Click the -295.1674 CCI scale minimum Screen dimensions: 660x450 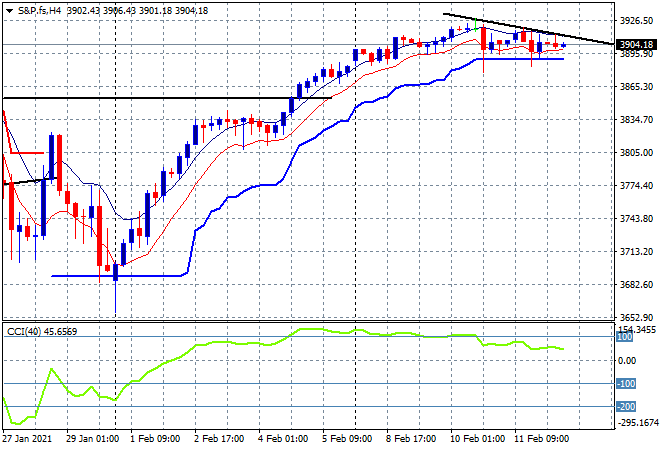(638, 423)
